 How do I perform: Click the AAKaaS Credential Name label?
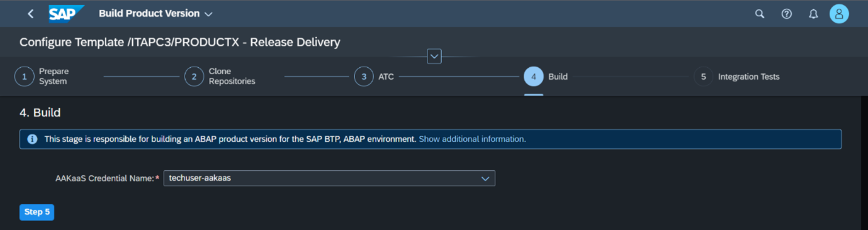[104, 178]
